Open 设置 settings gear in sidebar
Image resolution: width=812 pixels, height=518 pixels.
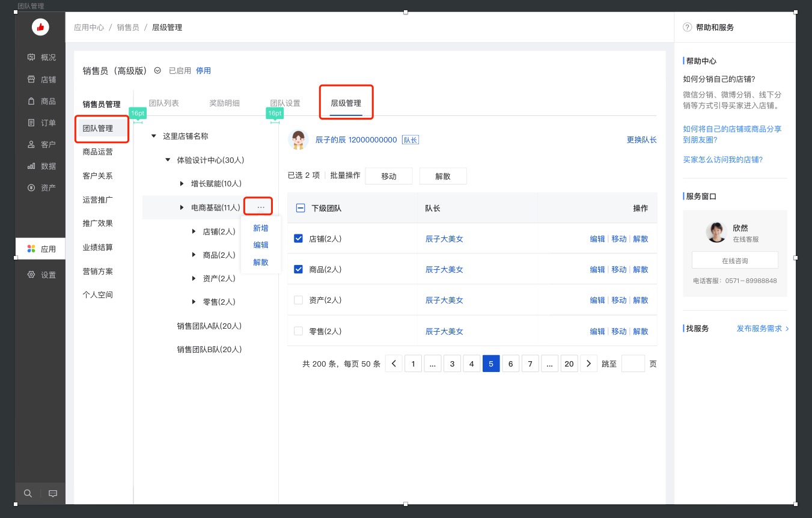(x=31, y=275)
